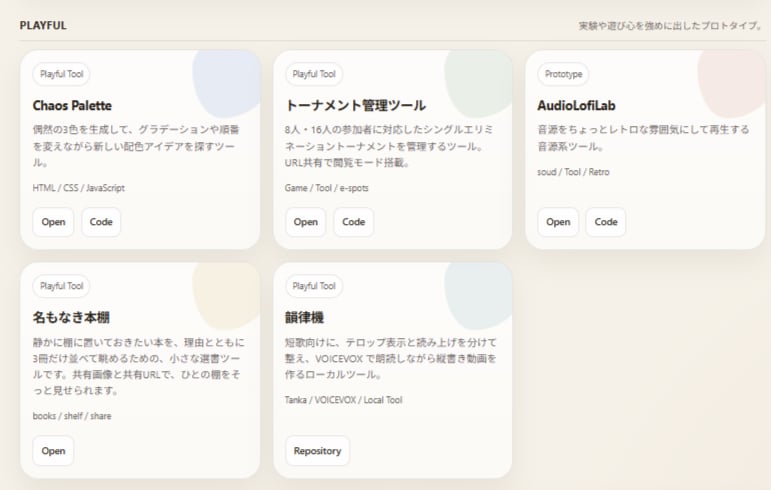Click the Tanka / VOICEVOX / Local Tool tags

pos(344,400)
